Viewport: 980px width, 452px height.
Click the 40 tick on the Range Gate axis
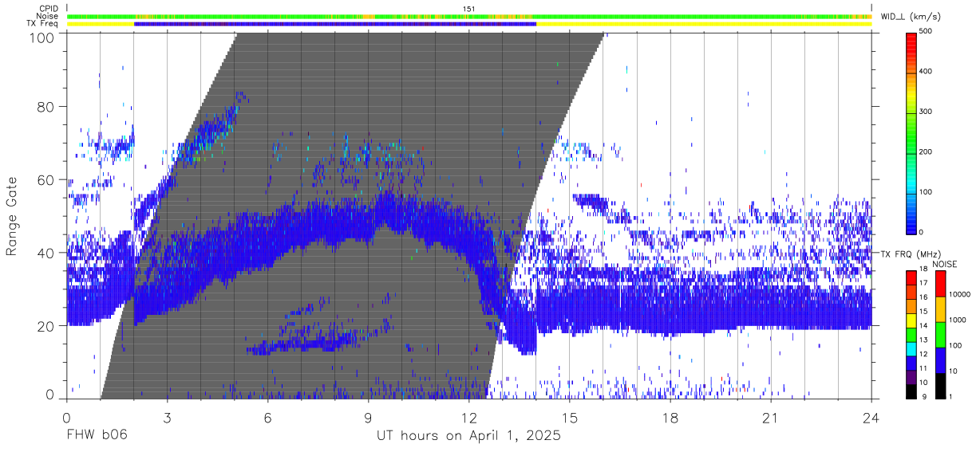pyautogui.click(x=47, y=253)
